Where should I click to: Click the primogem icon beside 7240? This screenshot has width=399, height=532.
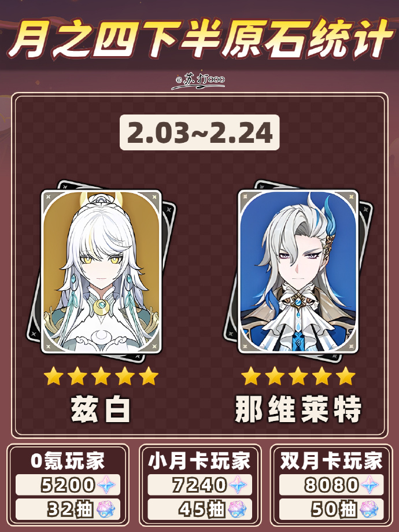pos(238,484)
